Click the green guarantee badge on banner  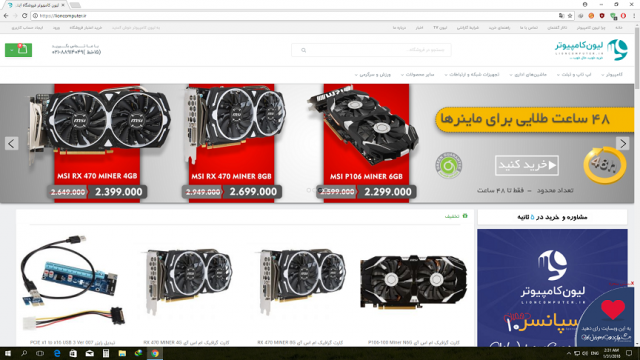[449, 165]
